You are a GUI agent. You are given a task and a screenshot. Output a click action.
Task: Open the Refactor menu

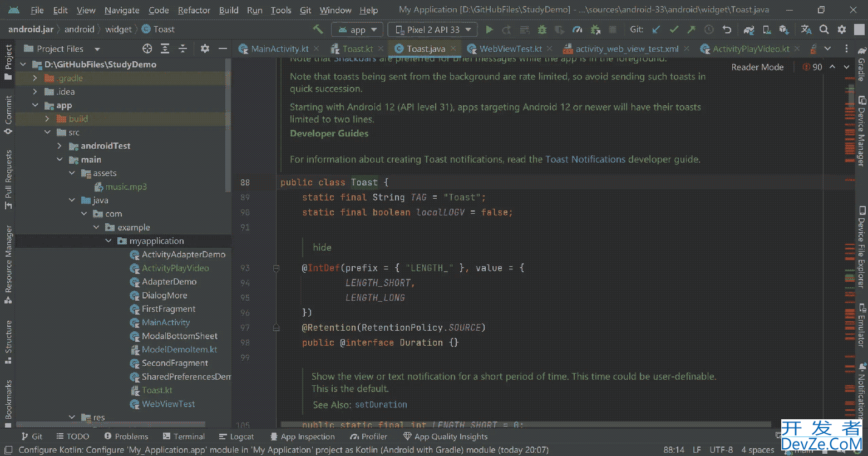click(x=194, y=10)
